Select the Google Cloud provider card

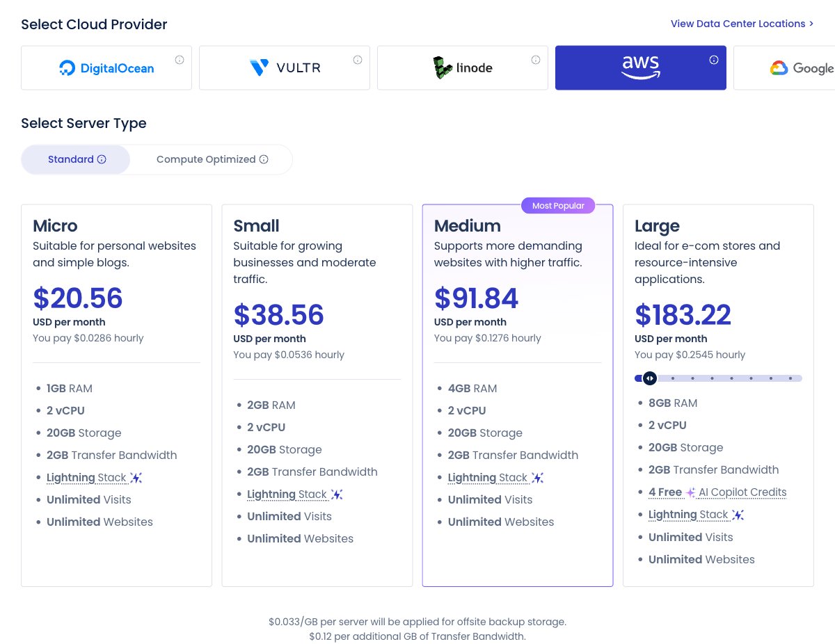coord(784,67)
